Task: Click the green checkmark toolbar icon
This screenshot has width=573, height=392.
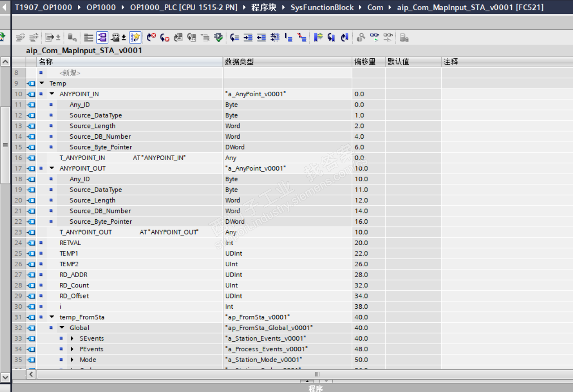Action: tap(218, 38)
